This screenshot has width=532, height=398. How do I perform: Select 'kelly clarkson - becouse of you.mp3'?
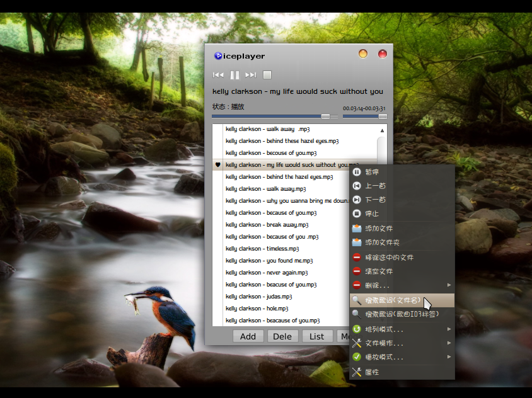(294, 153)
